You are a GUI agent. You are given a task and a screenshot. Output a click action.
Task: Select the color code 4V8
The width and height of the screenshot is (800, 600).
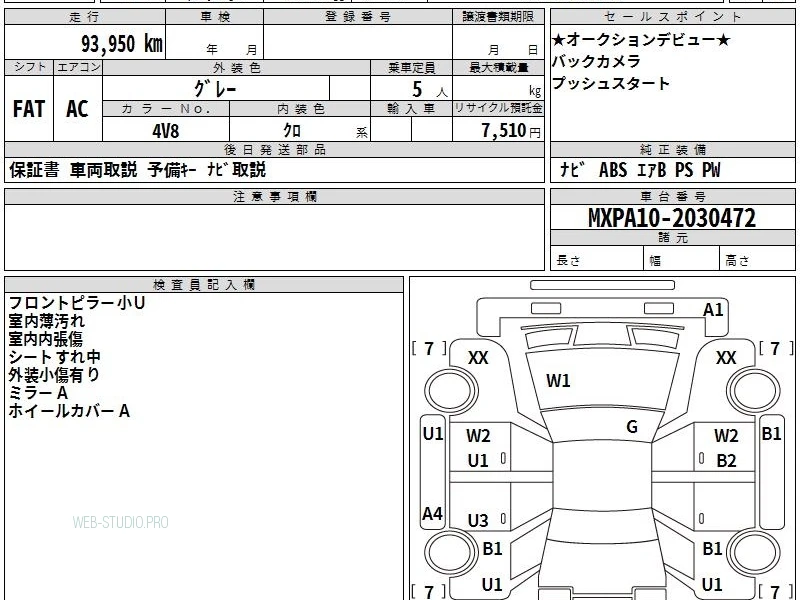pyautogui.click(x=165, y=131)
